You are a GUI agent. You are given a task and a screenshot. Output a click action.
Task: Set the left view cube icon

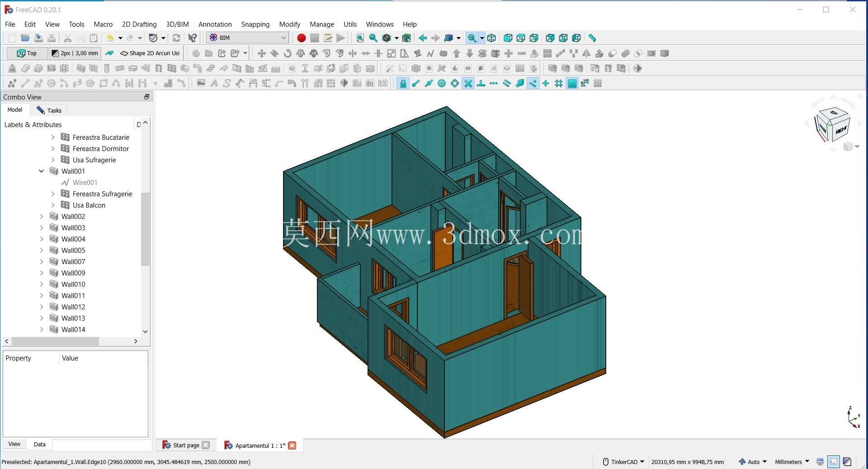(576, 38)
